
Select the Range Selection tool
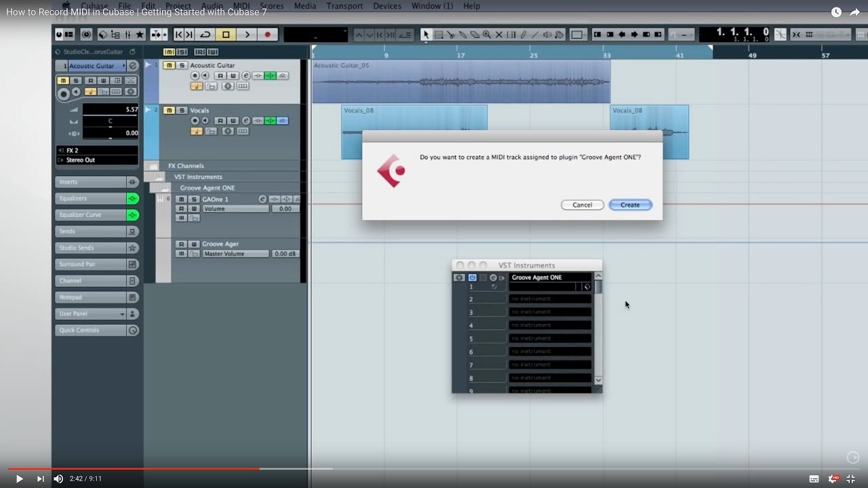point(438,35)
